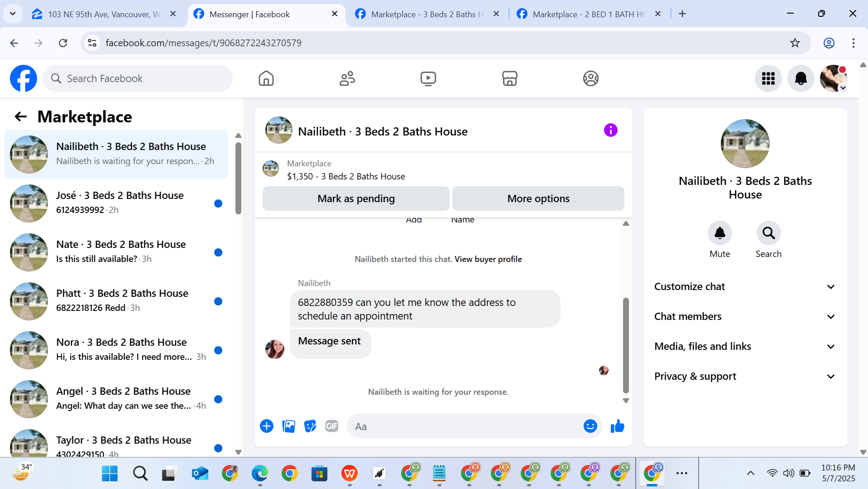The height and width of the screenshot is (489, 868).
Task: Click Mark as pending button
Action: [356, 199]
